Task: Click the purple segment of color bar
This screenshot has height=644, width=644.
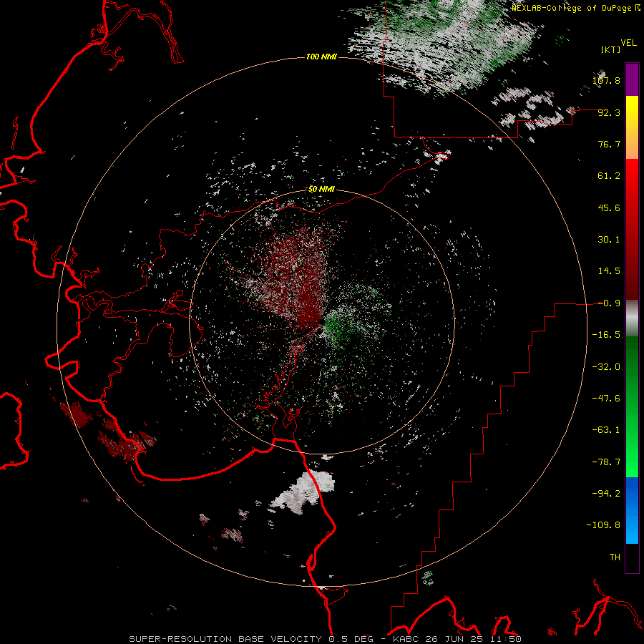Action: (x=632, y=79)
